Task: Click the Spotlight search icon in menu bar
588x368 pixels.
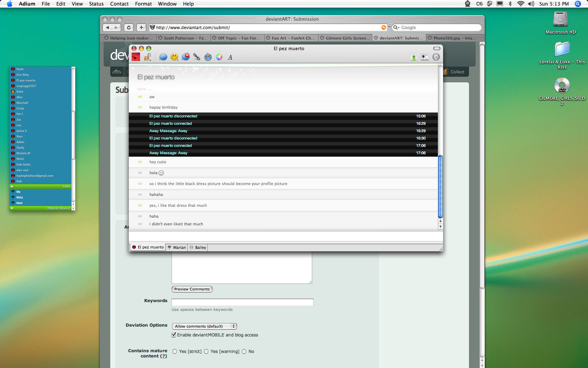Action: pyautogui.click(x=578, y=4)
